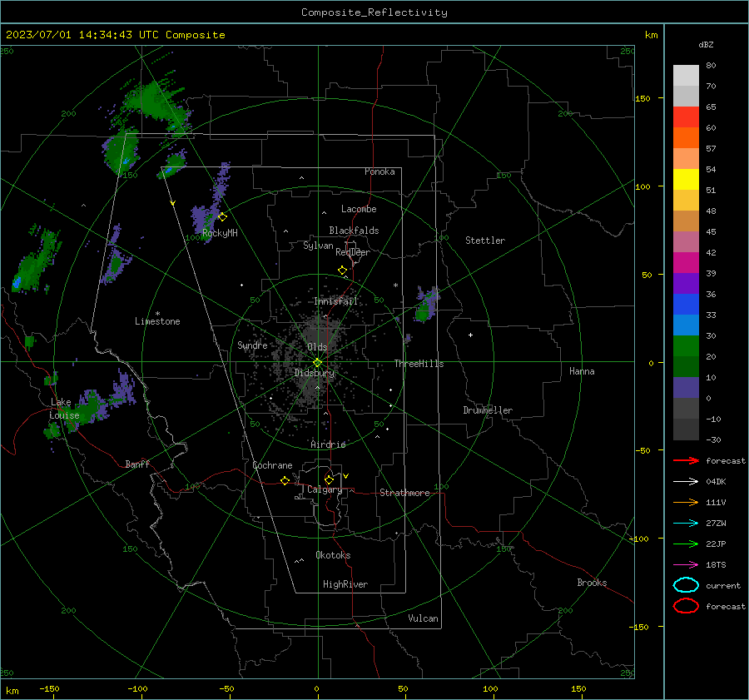749x700 pixels.
Task: Click the 2023/07/01 14:34:43 UTC Composite timestamp
Action: pos(115,35)
